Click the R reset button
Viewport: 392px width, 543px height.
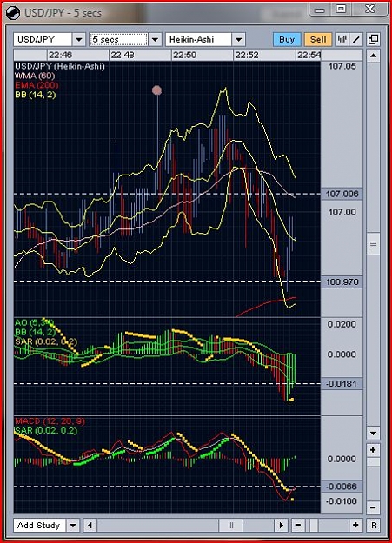(374, 526)
